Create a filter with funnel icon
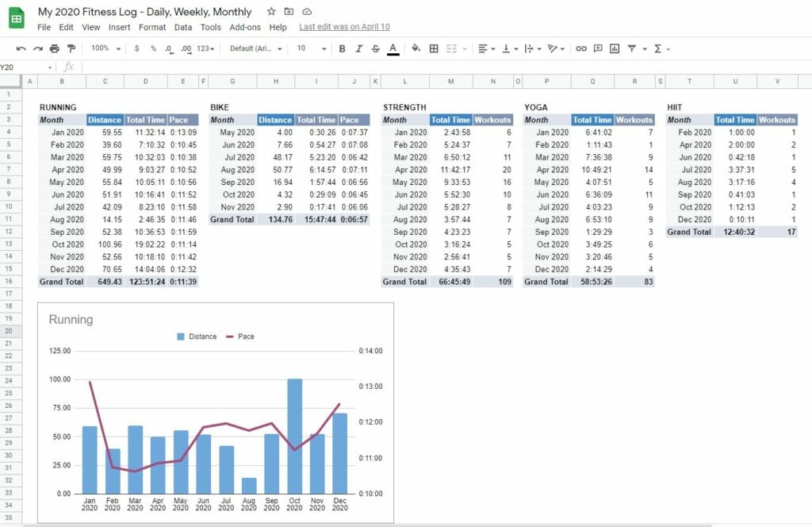The height and width of the screenshot is (527, 812). 632,48
